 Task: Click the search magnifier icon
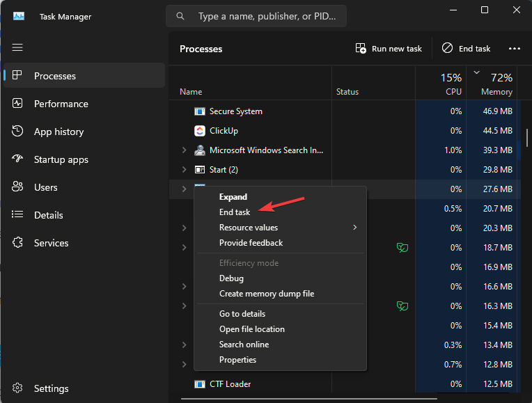coord(180,16)
